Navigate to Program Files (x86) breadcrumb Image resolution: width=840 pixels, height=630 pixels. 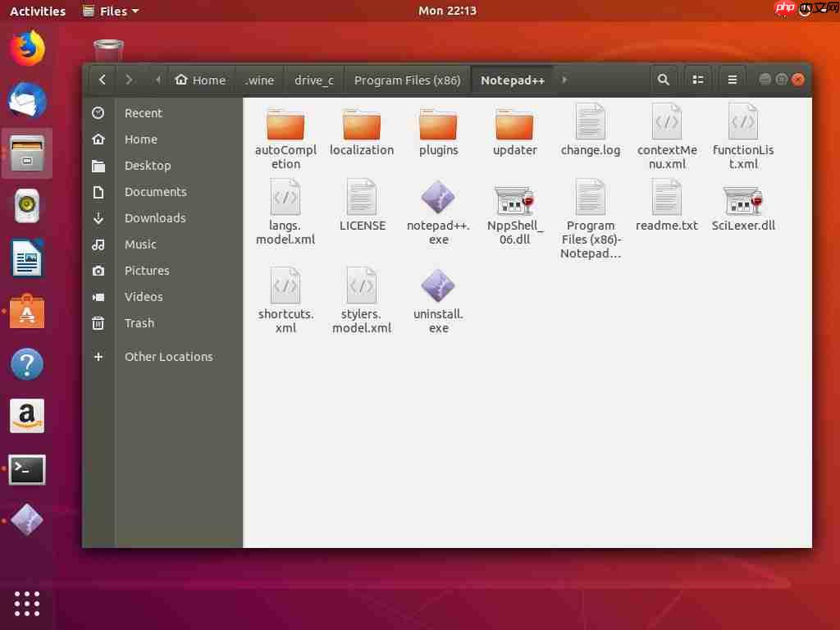click(x=408, y=80)
